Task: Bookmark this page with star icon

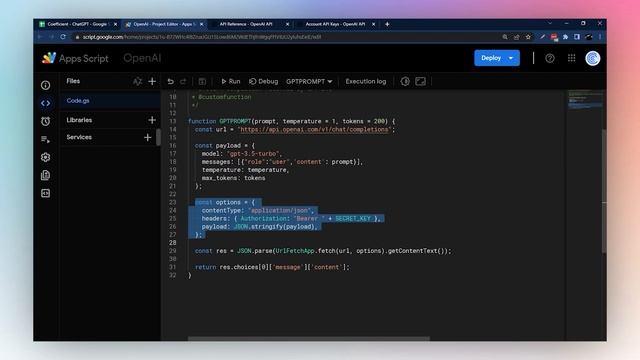Action: tap(528, 37)
